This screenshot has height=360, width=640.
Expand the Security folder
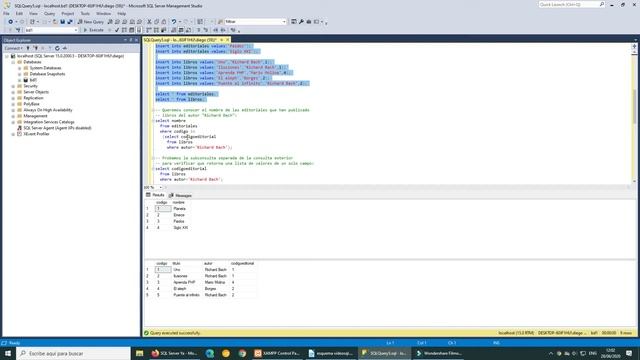click(13, 86)
